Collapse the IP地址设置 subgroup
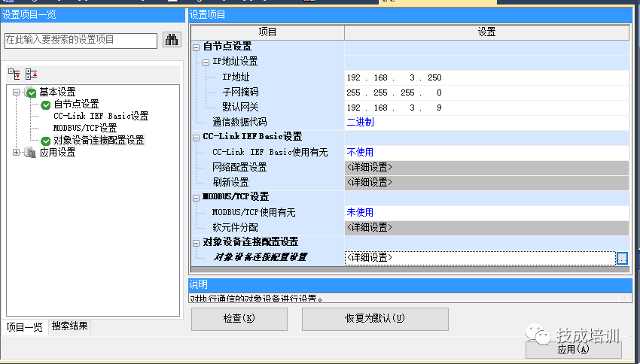This screenshot has width=640, height=364. tap(206, 62)
